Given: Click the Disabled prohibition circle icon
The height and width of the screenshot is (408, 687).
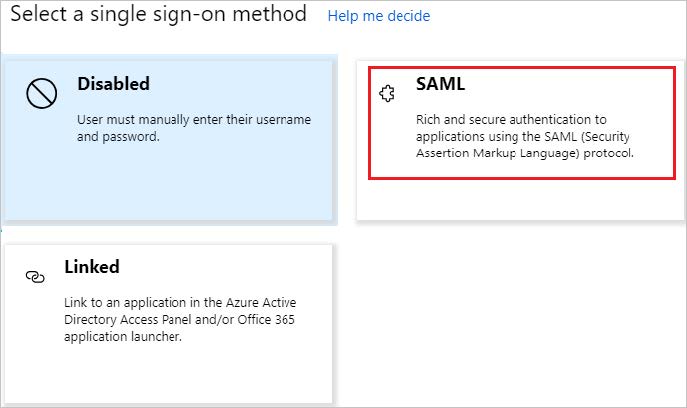Looking at the screenshot, I should click(x=40, y=94).
